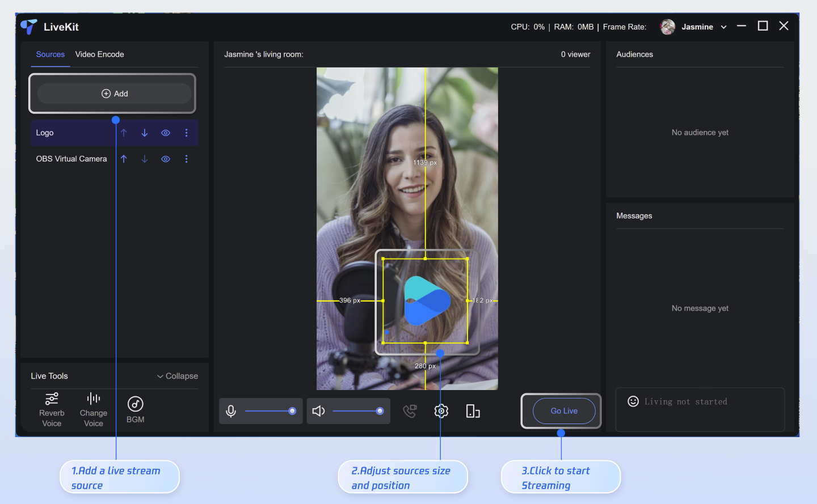Toggle OBS Virtual Camera visibility

pyautogui.click(x=166, y=159)
